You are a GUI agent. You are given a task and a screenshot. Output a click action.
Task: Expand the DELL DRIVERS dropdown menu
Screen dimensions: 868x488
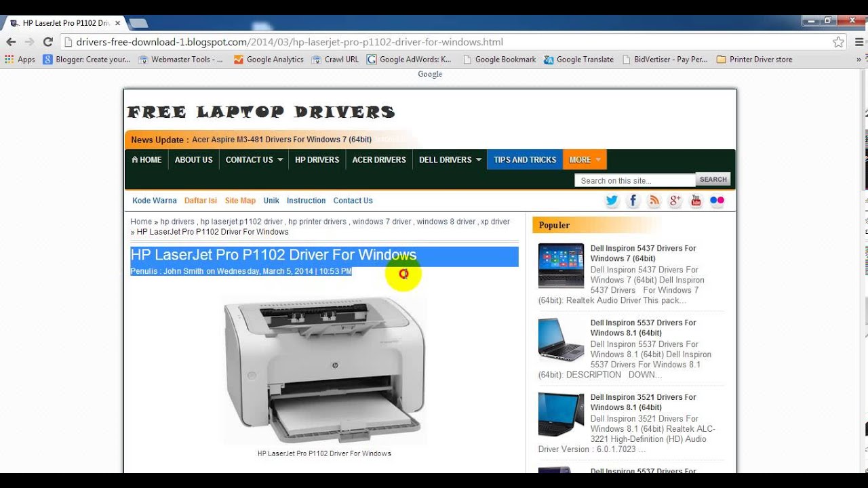[450, 160]
